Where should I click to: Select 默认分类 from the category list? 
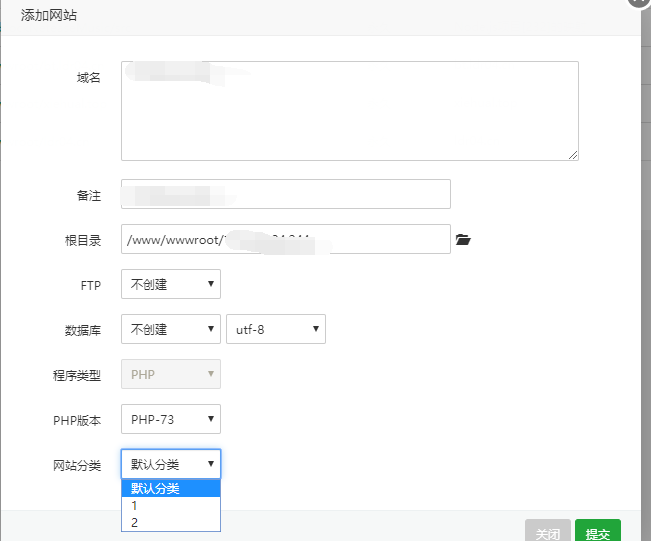click(171, 489)
